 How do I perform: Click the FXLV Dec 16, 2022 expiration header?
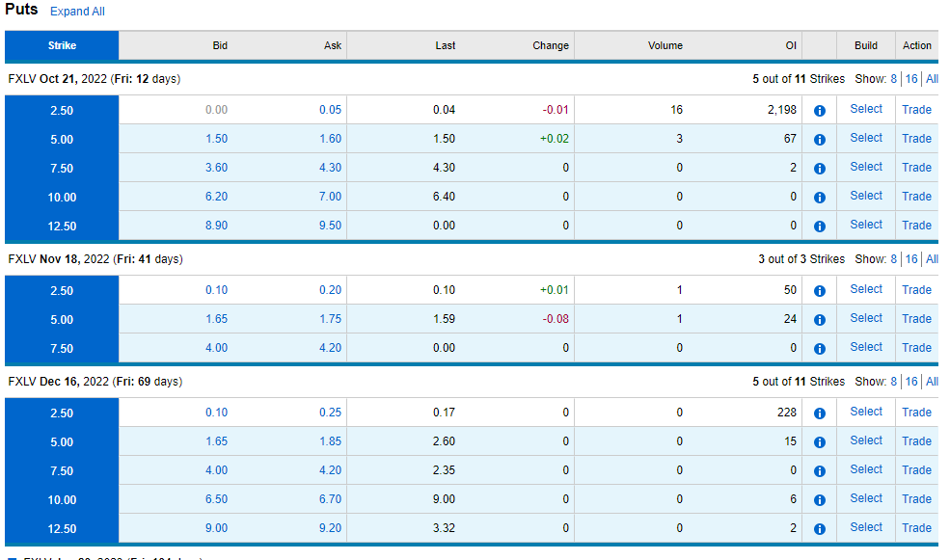coord(95,382)
